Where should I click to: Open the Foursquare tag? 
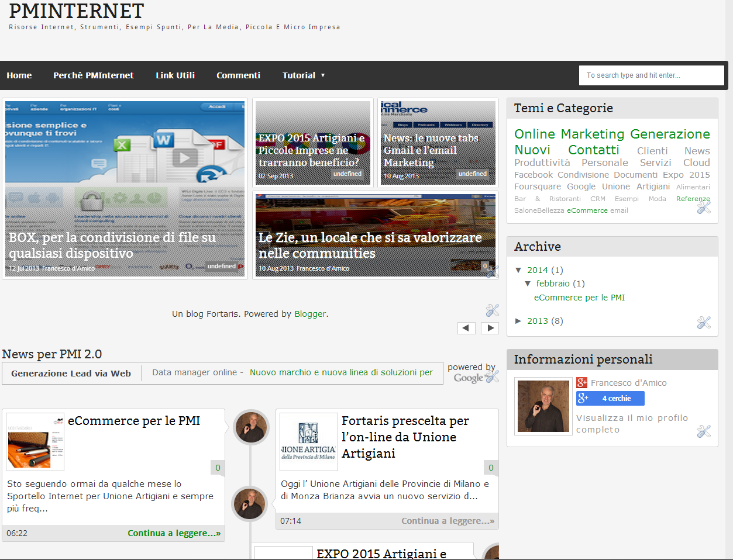coord(538,186)
